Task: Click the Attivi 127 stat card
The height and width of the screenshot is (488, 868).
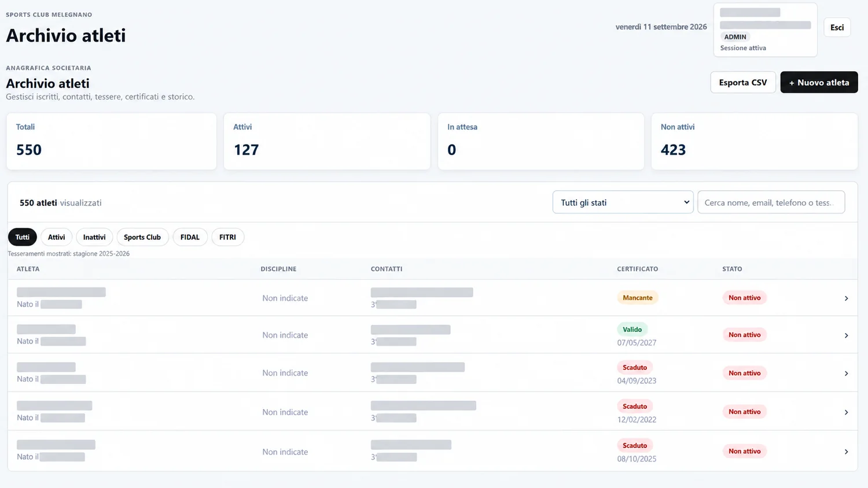Action: point(327,141)
